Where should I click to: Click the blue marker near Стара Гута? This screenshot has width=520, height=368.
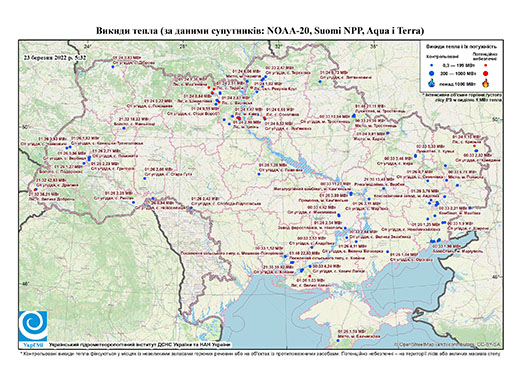145,178
